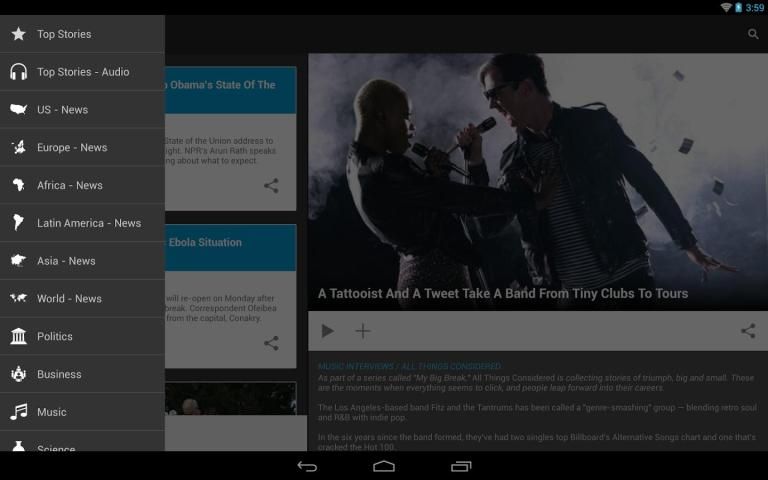Tap the music note icon

coord(18,412)
